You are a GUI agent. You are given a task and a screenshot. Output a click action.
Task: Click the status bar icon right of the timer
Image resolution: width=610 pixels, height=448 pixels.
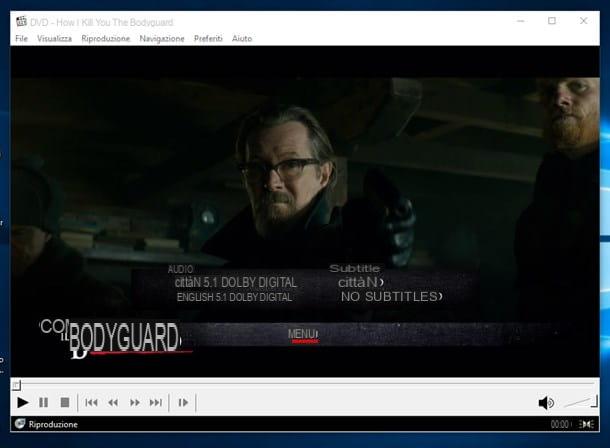pos(586,424)
